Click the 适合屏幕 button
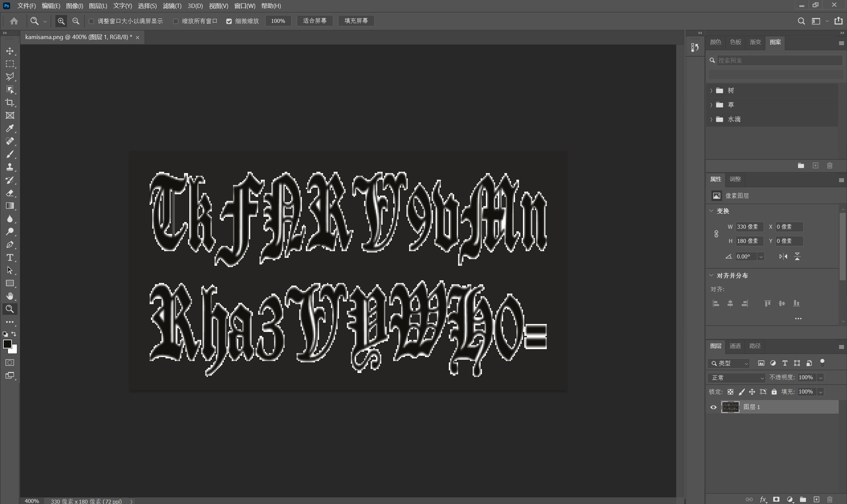Viewport: 847px width, 504px height. click(314, 21)
